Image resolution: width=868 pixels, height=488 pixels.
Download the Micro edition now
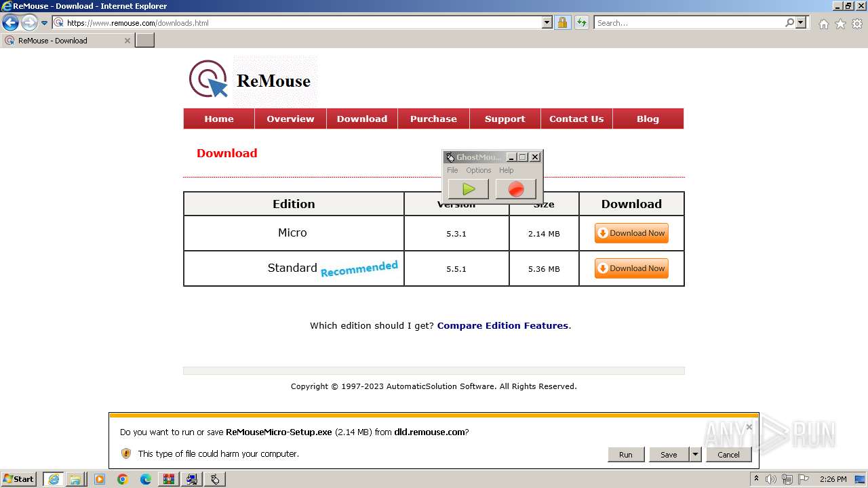tap(631, 233)
